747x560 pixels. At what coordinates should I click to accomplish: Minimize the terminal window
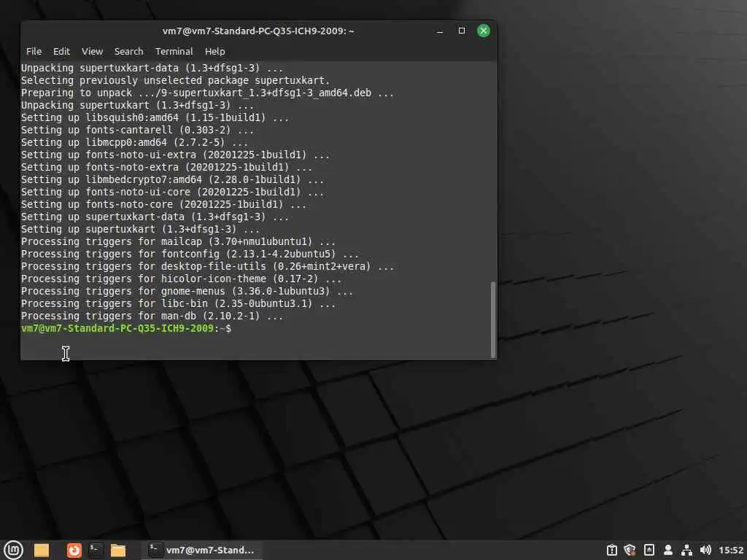(440, 31)
